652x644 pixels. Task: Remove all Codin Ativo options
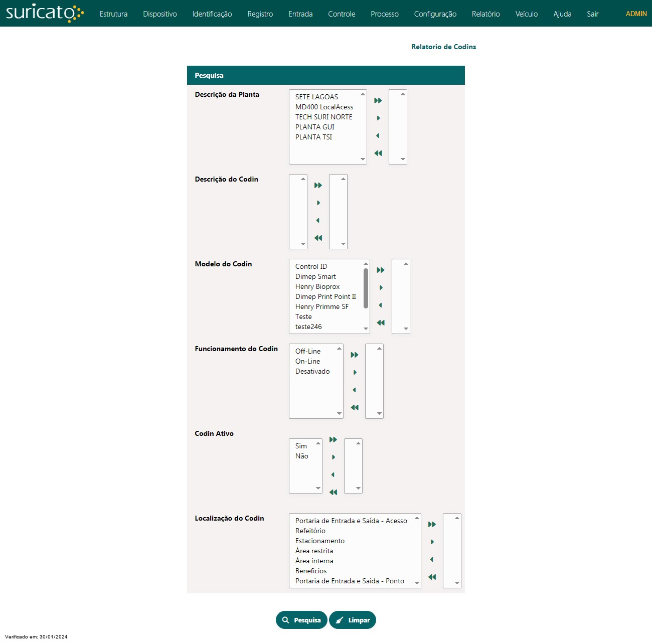(333, 493)
